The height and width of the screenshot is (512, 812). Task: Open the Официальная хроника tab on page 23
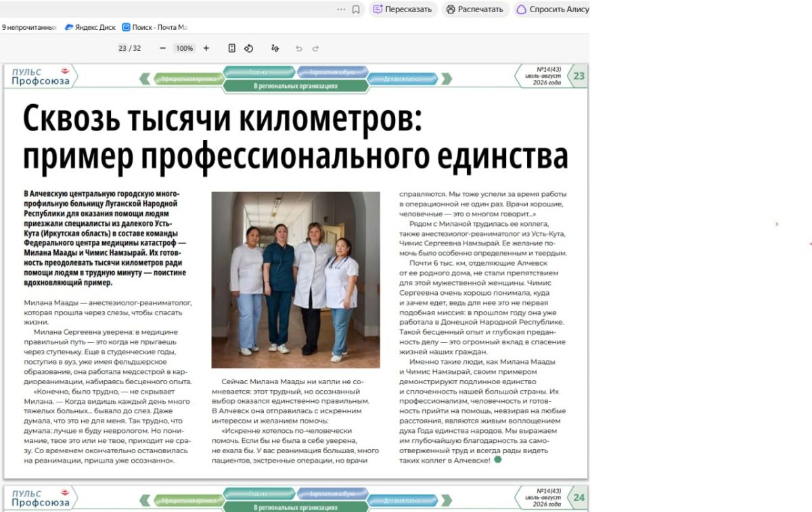[x=188, y=78]
